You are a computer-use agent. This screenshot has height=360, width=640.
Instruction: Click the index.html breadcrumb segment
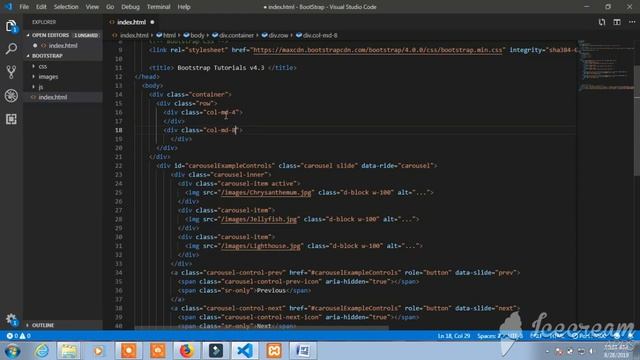pos(131,36)
